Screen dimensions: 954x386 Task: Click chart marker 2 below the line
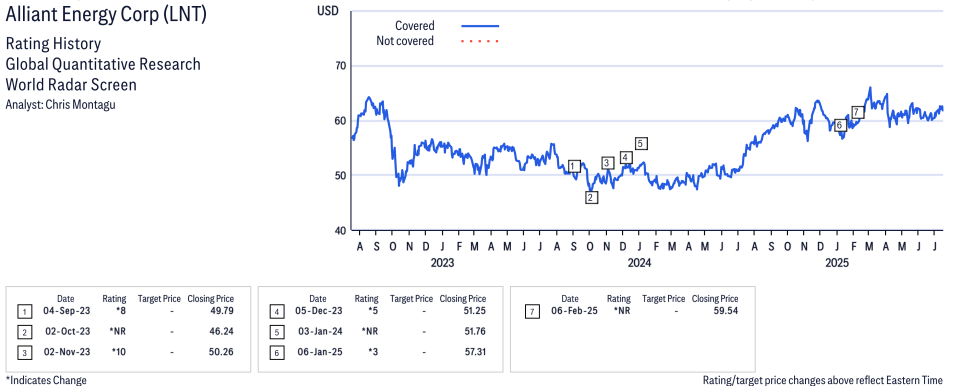pos(591,197)
